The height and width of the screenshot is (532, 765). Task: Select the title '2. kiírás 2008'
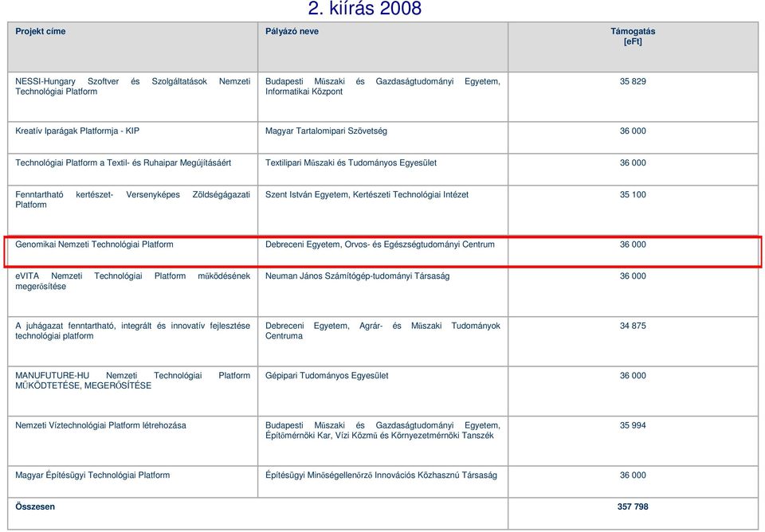[364, 8]
